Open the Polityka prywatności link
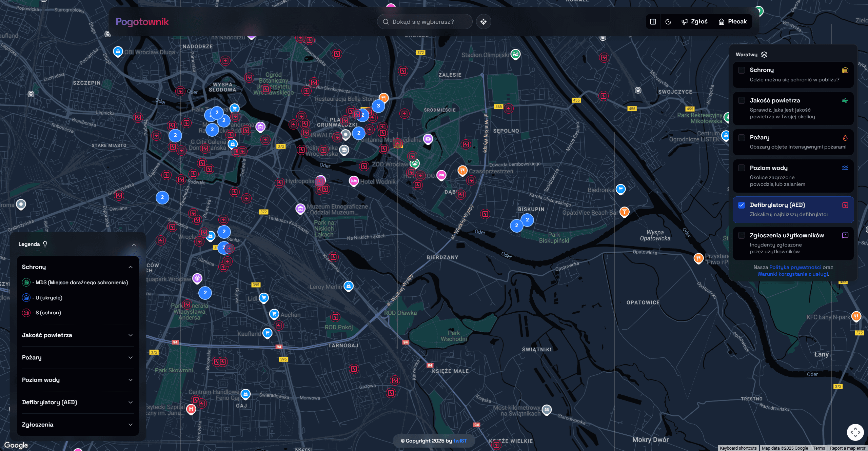 pyautogui.click(x=795, y=267)
